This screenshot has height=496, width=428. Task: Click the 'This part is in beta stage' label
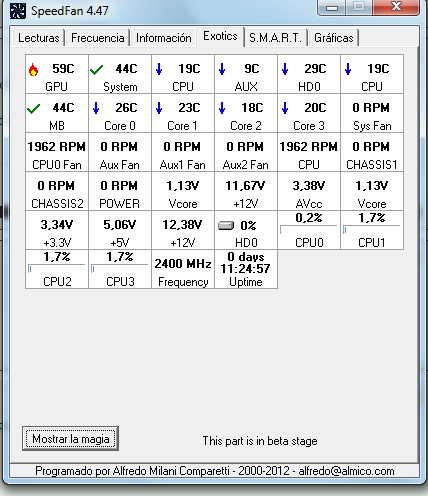click(260, 441)
